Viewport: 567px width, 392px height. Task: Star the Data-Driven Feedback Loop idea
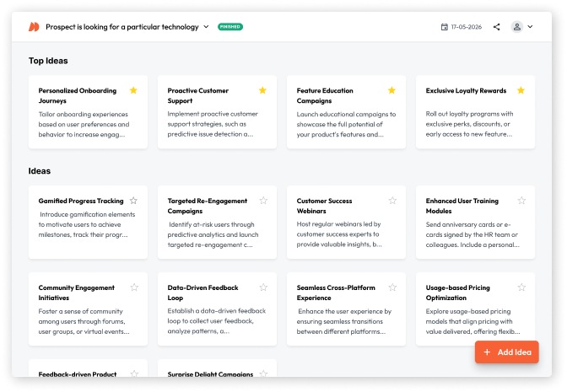263,287
